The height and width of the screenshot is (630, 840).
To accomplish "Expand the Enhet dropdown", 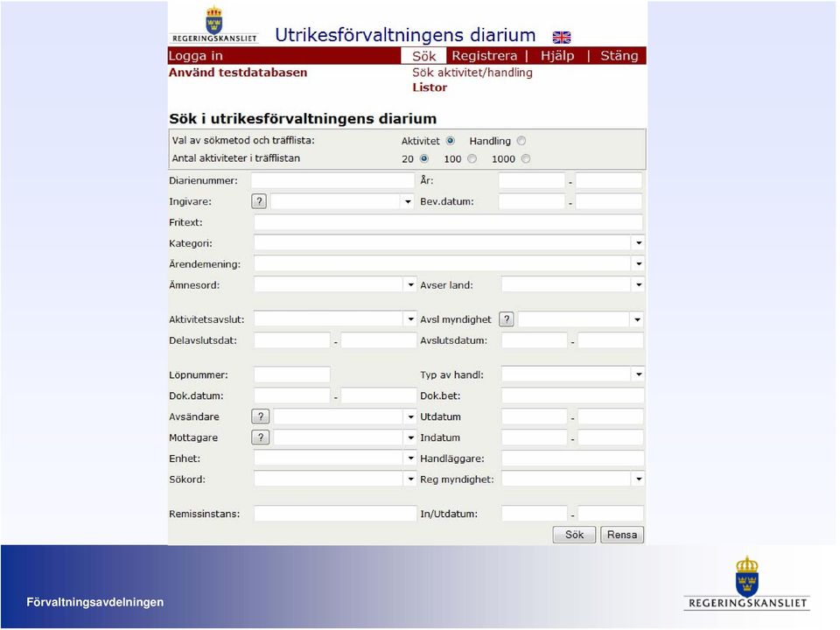I will (x=410, y=458).
